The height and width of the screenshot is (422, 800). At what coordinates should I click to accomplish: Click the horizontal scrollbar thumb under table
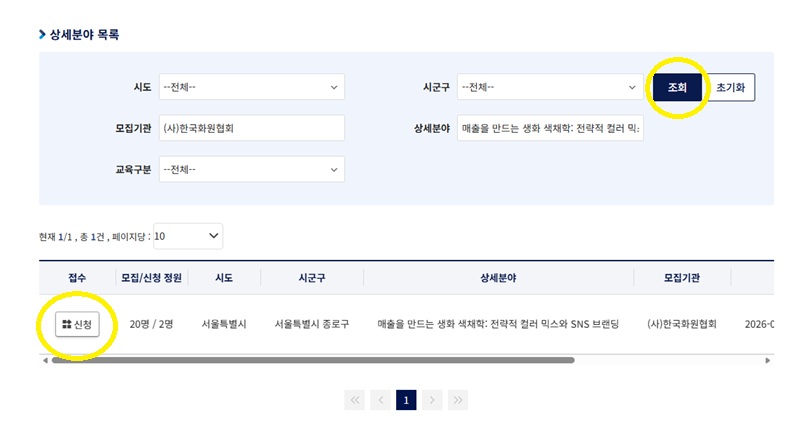coord(313,360)
